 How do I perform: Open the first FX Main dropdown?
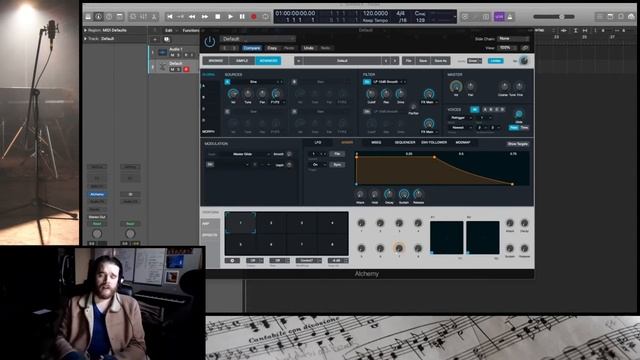click(x=429, y=102)
